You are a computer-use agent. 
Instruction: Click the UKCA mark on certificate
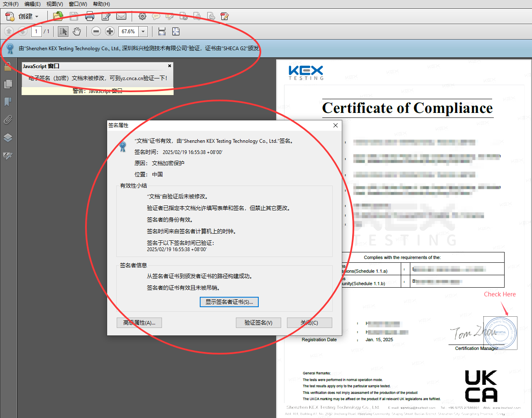click(481, 386)
